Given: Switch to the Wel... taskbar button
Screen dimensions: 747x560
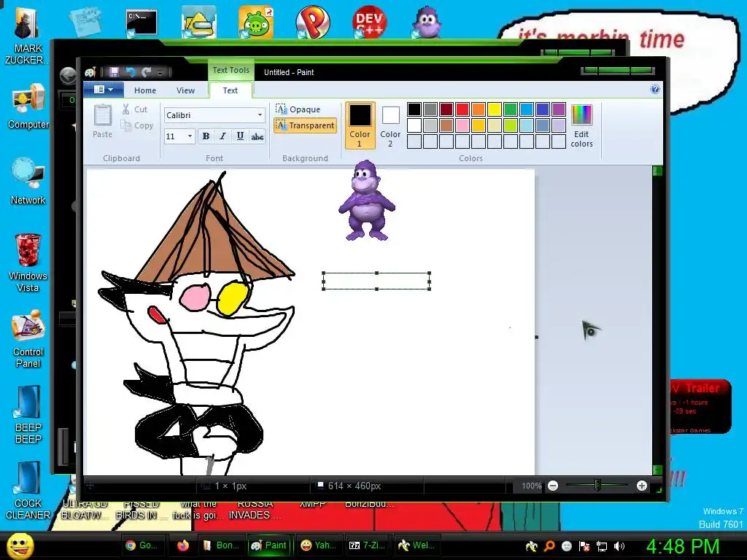Looking at the screenshot, I should [417, 545].
